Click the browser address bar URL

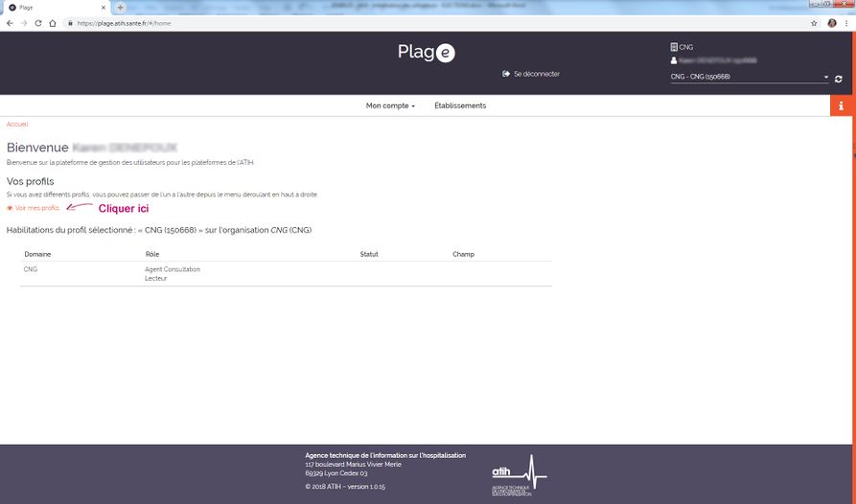[x=124, y=23]
